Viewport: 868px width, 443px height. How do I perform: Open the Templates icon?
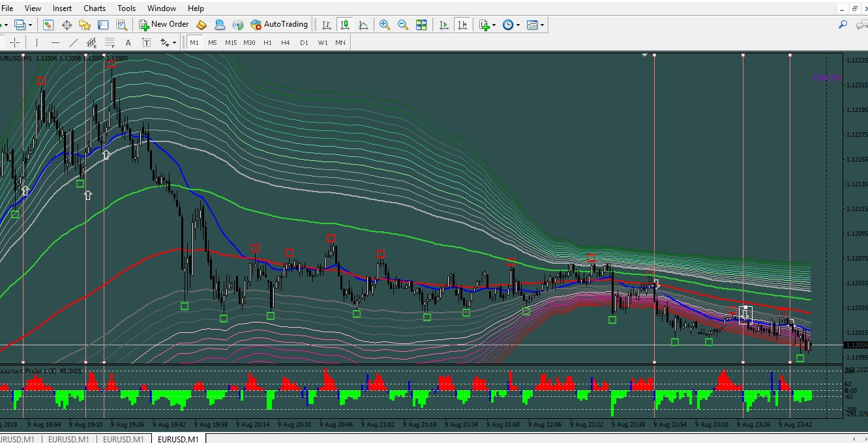coord(532,25)
